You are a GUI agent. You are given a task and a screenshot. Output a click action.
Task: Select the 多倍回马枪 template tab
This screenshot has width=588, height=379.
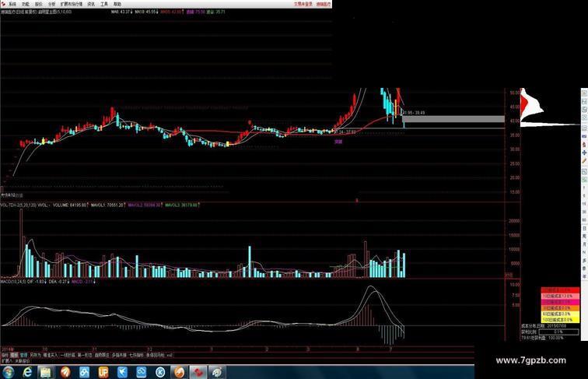coord(156,355)
